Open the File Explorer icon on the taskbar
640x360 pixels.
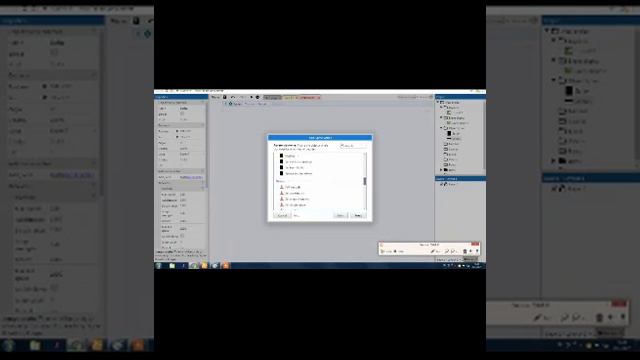(172, 265)
